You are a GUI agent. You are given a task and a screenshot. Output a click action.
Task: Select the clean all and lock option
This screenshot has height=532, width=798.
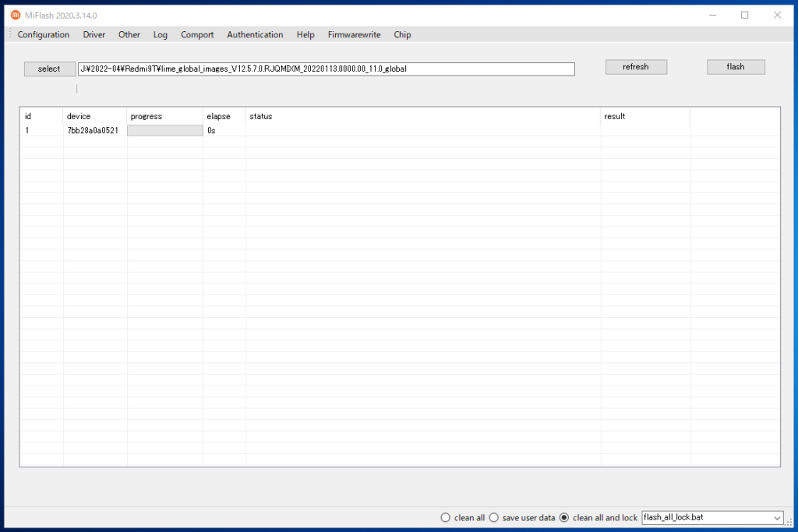pos(565,518)
